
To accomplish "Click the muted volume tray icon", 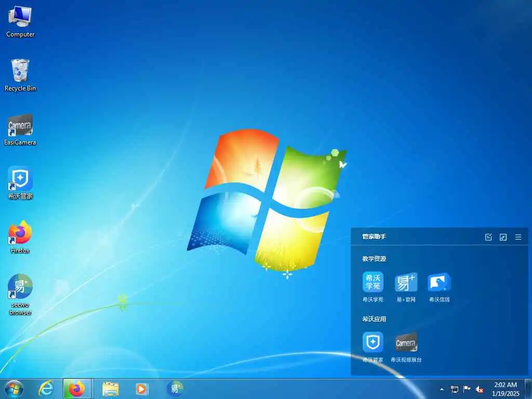I will pyautogui.click(x=480, y=390).
